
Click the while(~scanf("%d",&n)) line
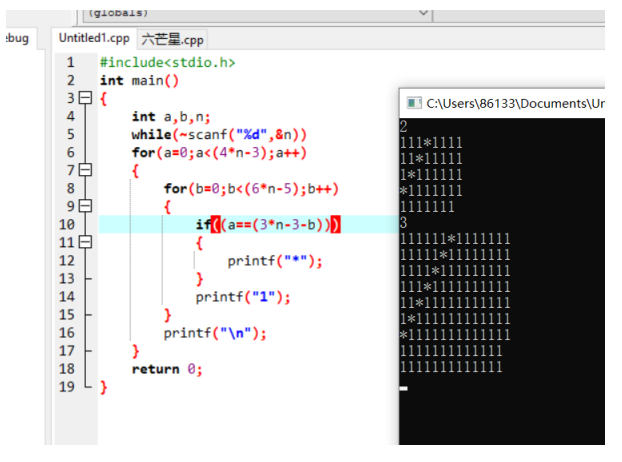(x=219, y=134)
